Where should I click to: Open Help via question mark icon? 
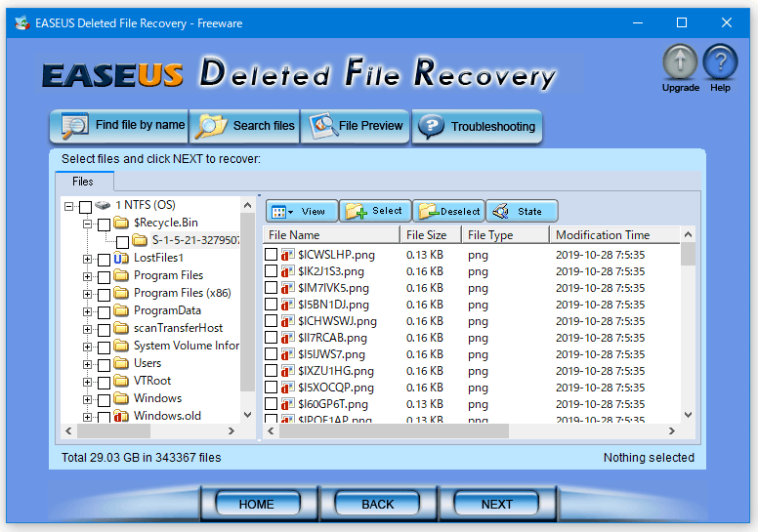pyautogui.click(x=720, y=61)
